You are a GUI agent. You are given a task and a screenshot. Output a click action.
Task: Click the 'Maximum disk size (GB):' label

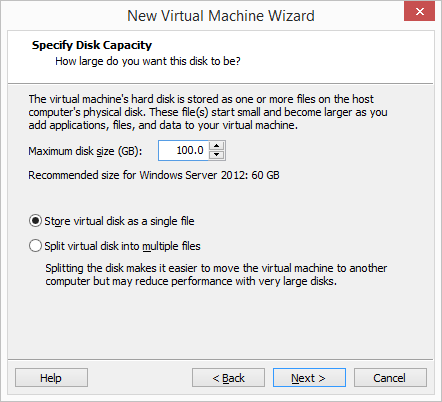pos(85,151)
